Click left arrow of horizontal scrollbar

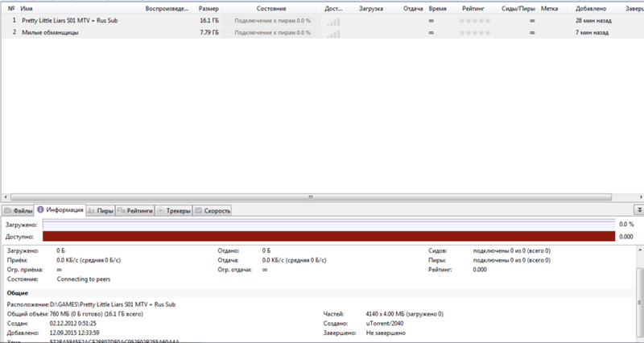coord(6,197)
